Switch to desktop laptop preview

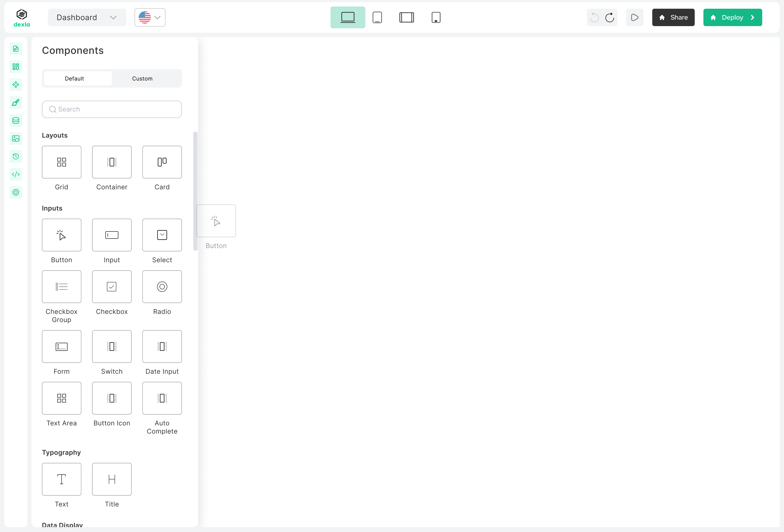(348, 17)
